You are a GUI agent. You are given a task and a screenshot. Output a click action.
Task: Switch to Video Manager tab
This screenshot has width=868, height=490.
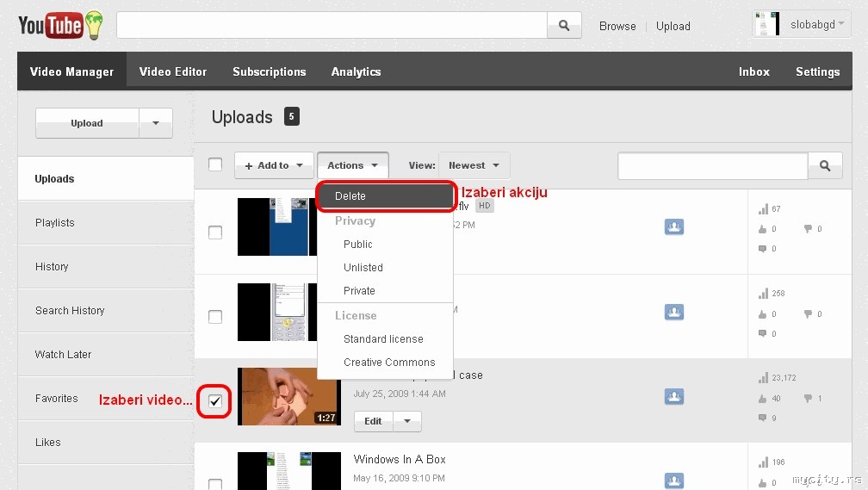click(x=72, y=71)
